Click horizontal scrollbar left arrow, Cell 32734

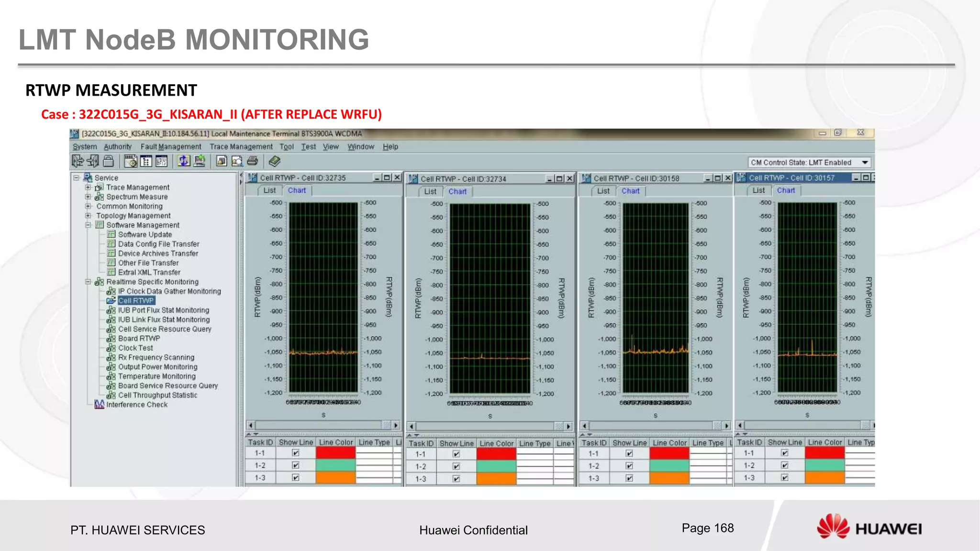click(x=412, y=426)
